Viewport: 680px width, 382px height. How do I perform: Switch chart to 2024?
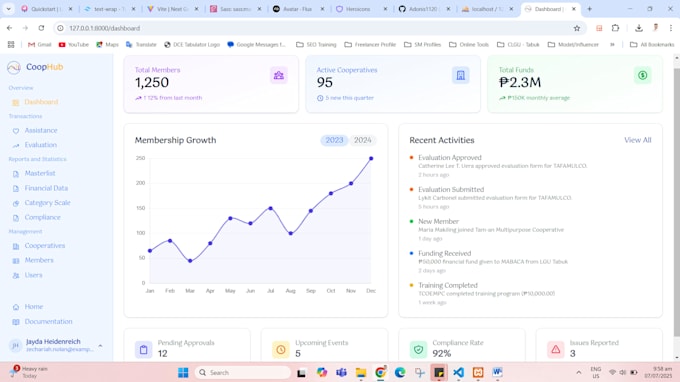363,140
